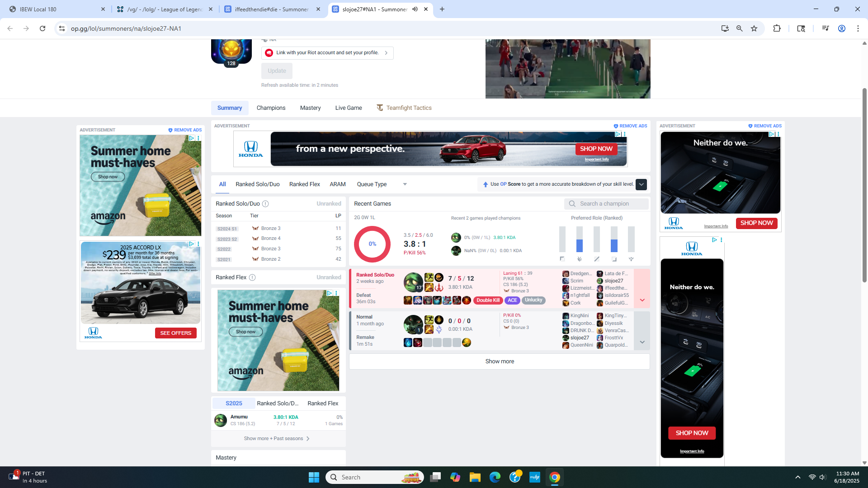Viewport: 868px width, 488px height.
Task: Expand the OP Score info banner
Action: tap(641, 184)
